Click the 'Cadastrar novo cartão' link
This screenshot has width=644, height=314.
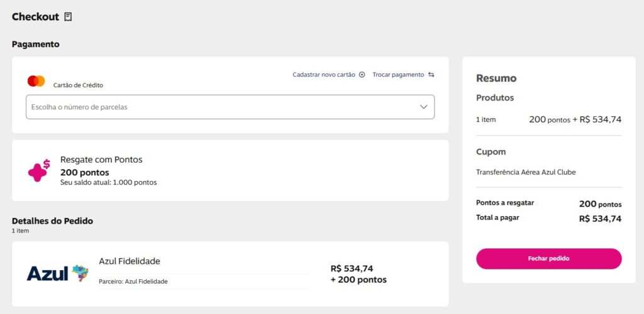pyautogui.click(x=324, y=75)
